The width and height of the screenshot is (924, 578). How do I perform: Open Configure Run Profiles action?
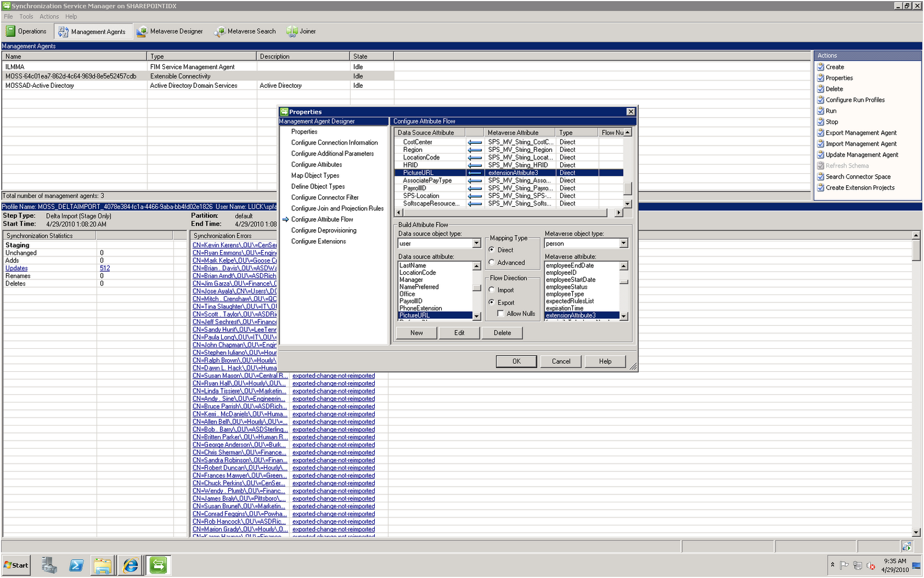(855, 99)
